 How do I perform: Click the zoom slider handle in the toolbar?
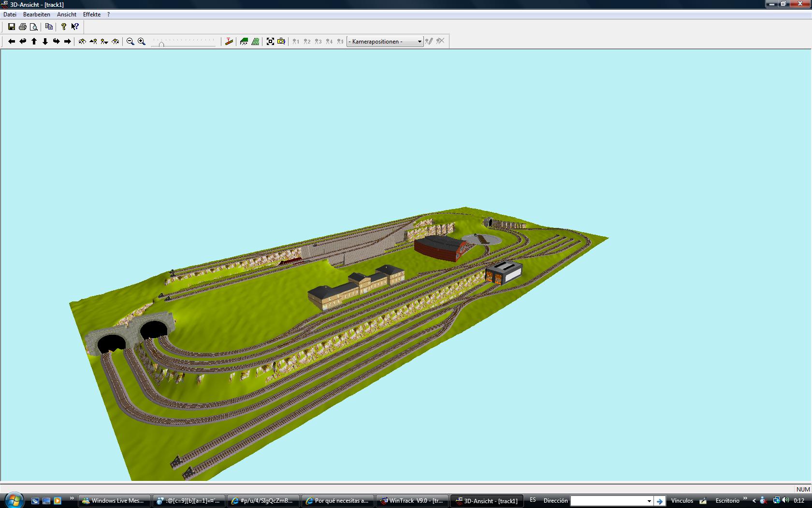pyautogui.click(x=161, y=44)
